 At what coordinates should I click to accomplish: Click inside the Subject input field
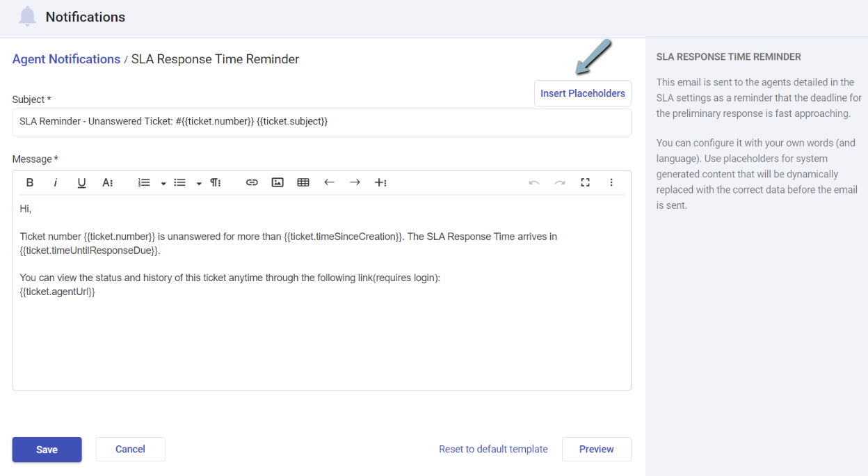(322, 122)
